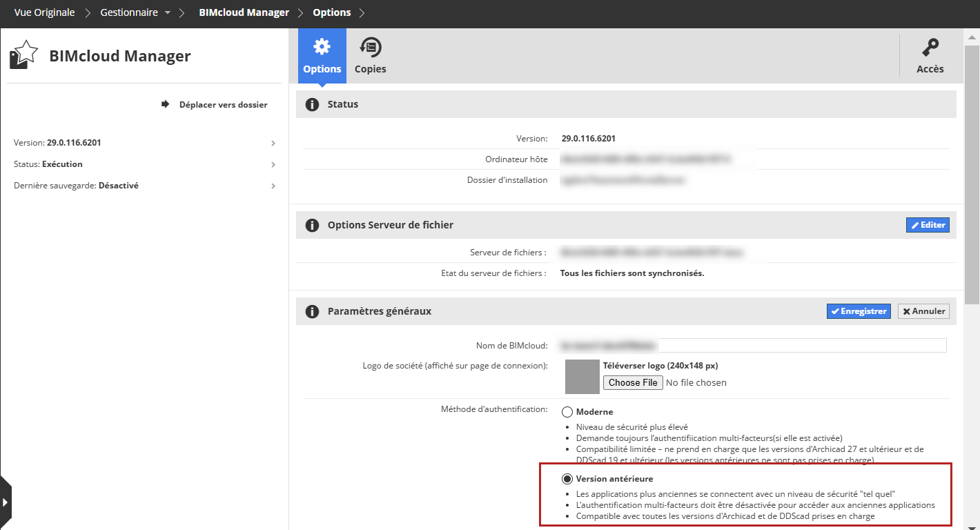Click the Nom de BIMcloud input field
The width and height of the screenshot is (980, 530).
[753, 346]
